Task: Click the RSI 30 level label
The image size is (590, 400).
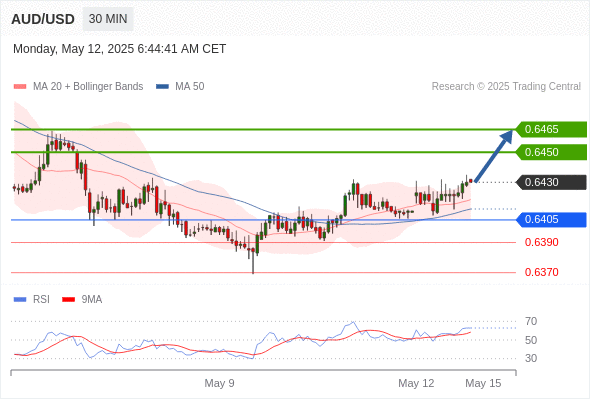Action: point(531,358)
